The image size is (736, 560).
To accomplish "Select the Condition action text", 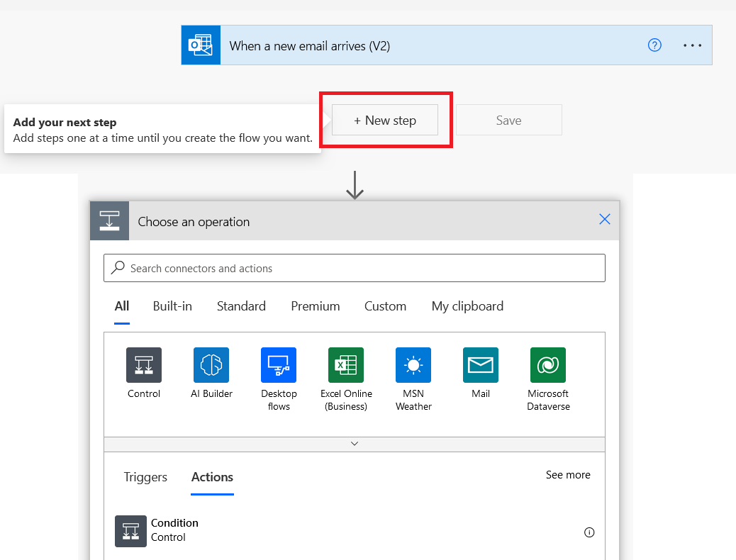I will point(174,523).
